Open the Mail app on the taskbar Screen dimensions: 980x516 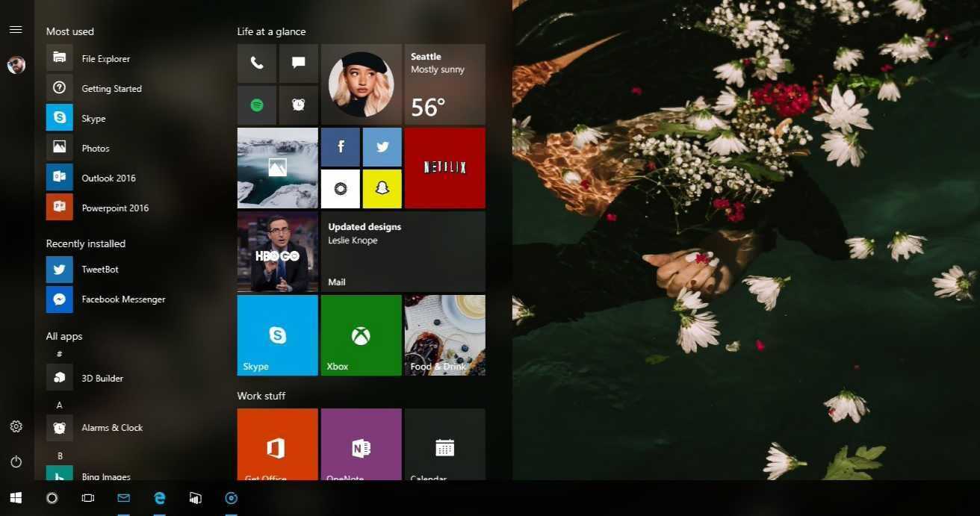click(x=123, y=498)
